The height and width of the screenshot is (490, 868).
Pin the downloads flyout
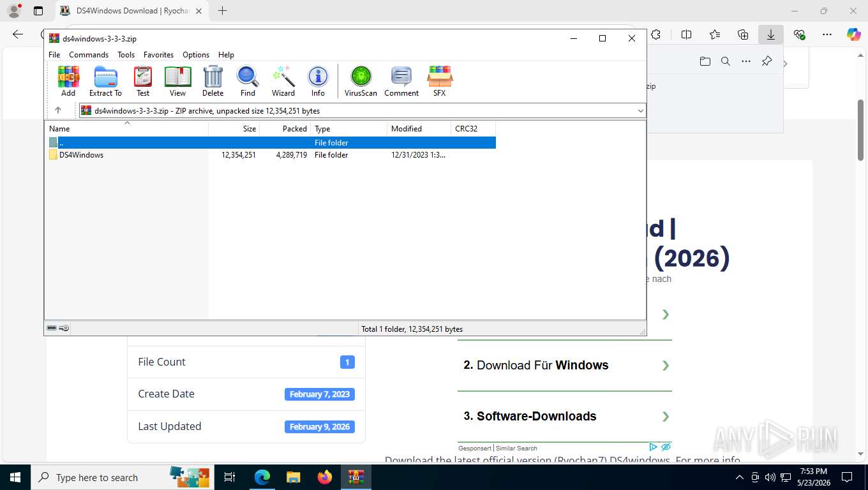coord(767,61)
